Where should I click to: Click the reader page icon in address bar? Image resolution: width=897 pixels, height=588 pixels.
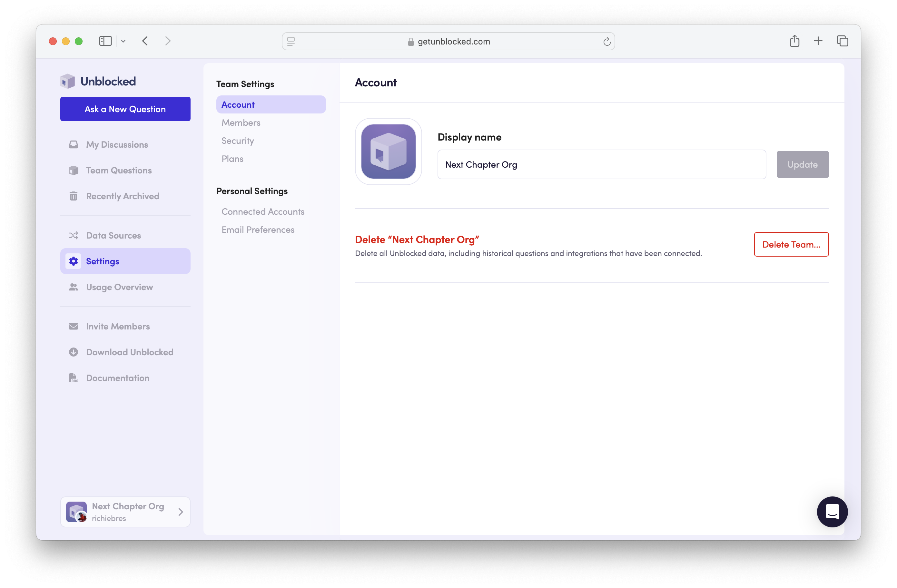click(x=291, y=42)
